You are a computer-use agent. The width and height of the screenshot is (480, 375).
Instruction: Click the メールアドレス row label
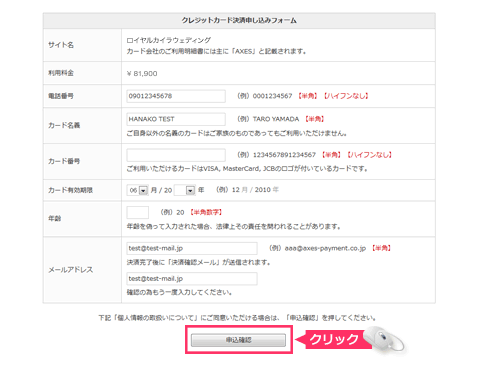click(70, 270)
